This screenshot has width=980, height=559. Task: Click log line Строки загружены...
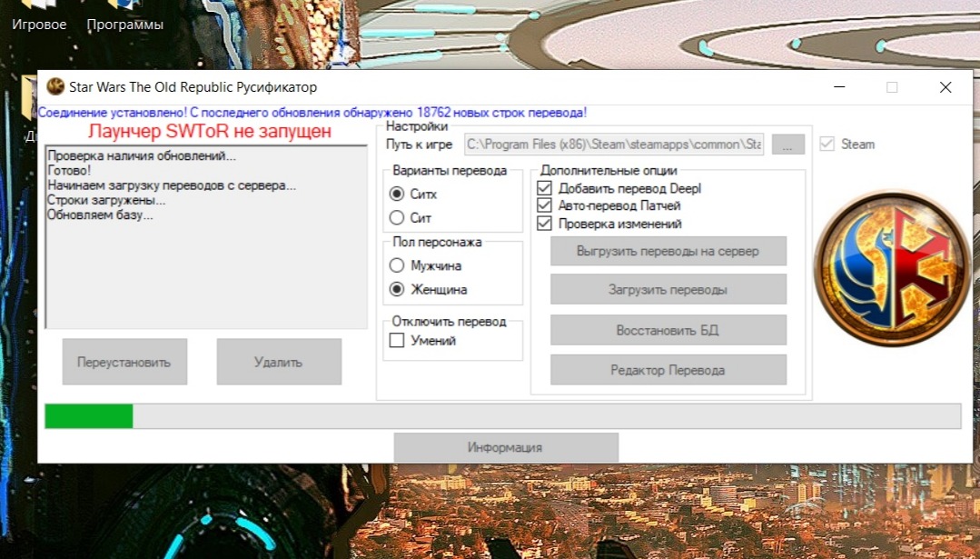pos(106,201)
